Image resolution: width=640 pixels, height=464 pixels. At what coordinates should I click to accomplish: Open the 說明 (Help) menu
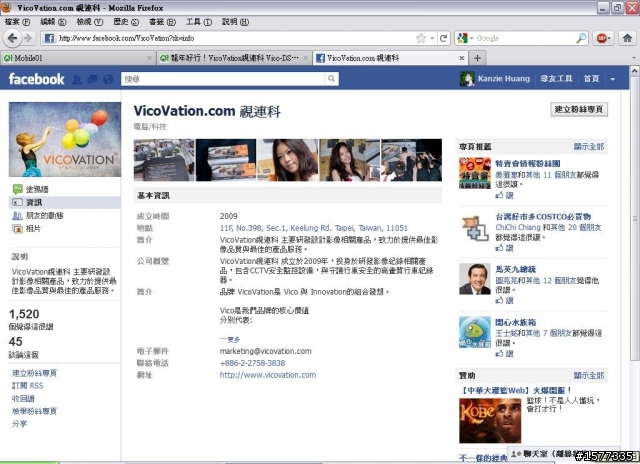(x=235, y=22)
